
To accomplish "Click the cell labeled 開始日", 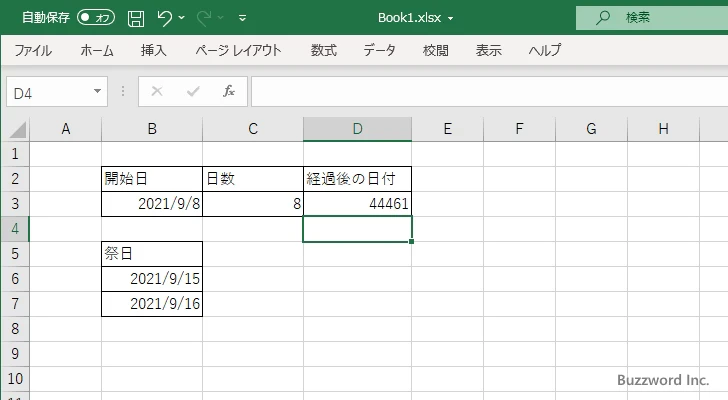I will coord(152,179).
